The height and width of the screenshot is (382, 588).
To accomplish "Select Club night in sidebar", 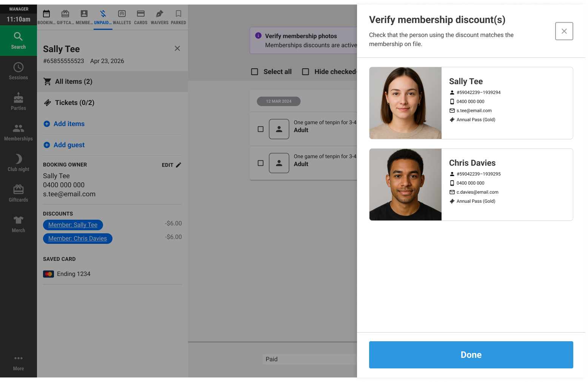I will (x=18, y=163).
